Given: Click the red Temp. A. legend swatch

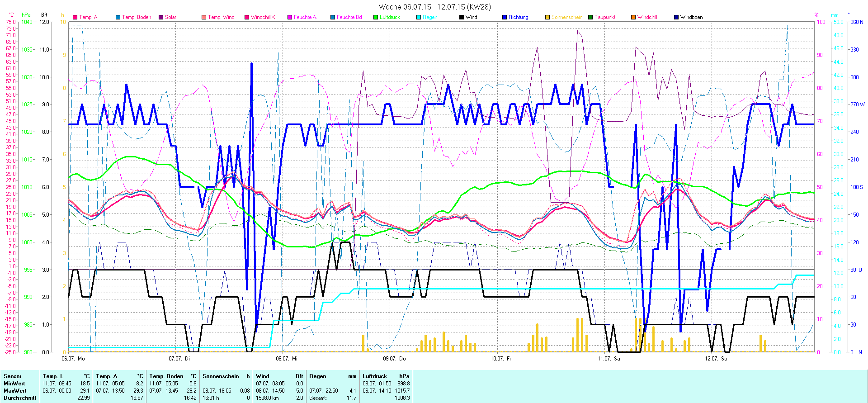Looking at the screenshot, I should point(75,17).
